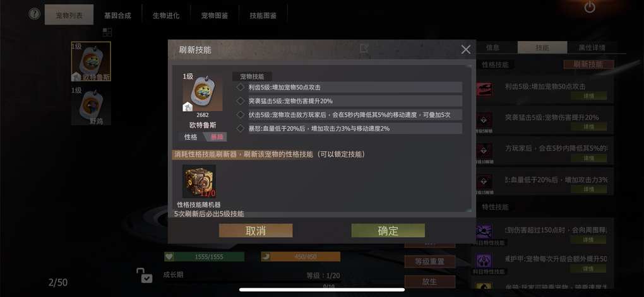The image size is (644, 297).
Task: Click the 取消 cancel button
Action: [256, 231]
